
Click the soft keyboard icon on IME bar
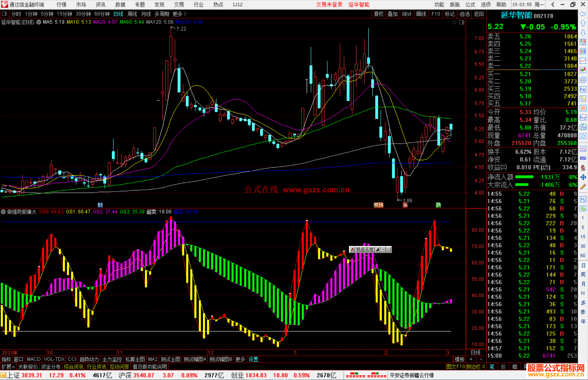[388, 250]
